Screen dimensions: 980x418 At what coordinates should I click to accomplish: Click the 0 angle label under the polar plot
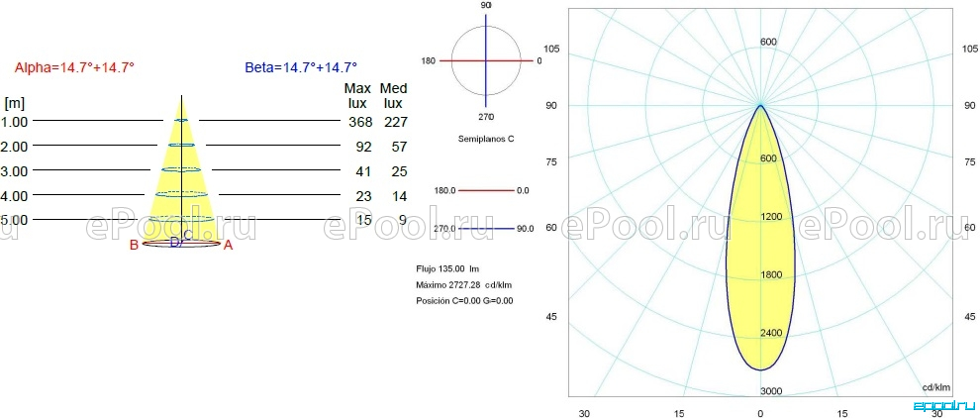(760, 413)
